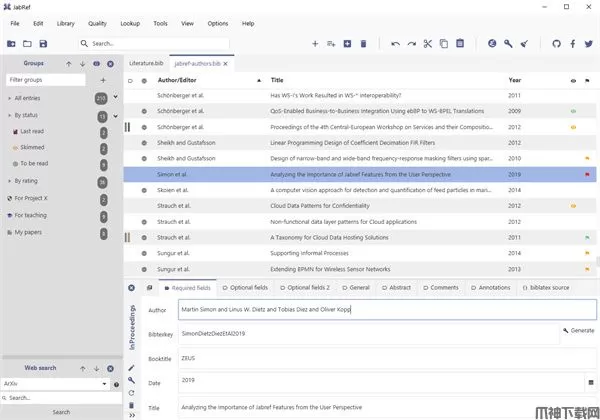Toggle group intersection view icon

click(96, 63)
